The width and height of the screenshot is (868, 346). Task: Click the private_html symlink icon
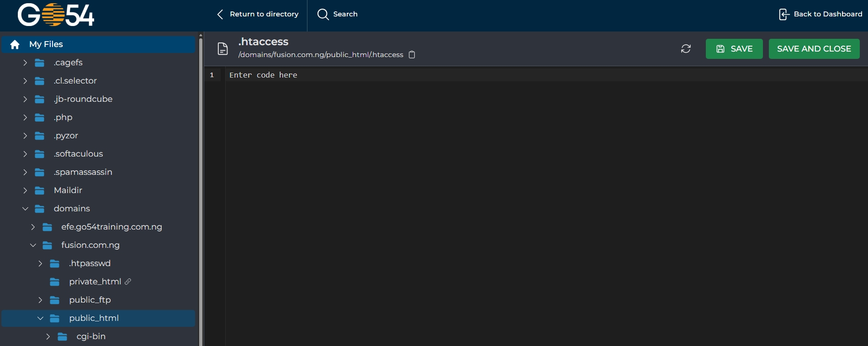point(128,282)
